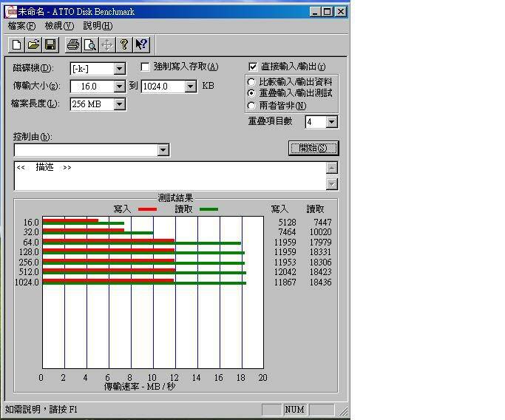Click the Open folder toolbar icon
The image size is (505, 420).
[x=33, y=45]
